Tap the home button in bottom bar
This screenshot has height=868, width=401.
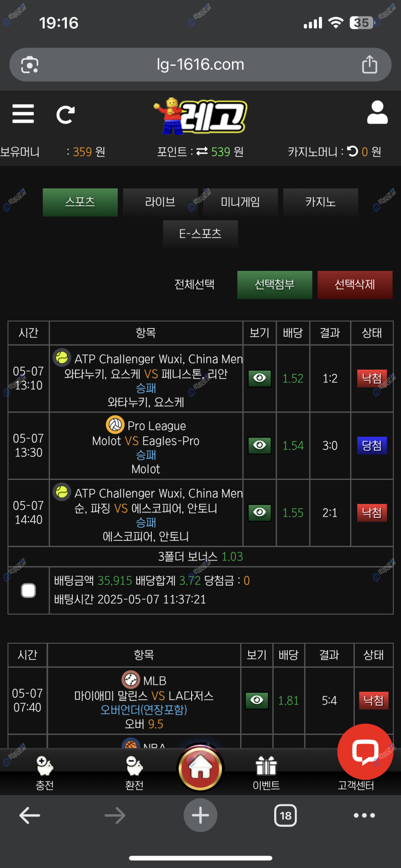[200, 769]
